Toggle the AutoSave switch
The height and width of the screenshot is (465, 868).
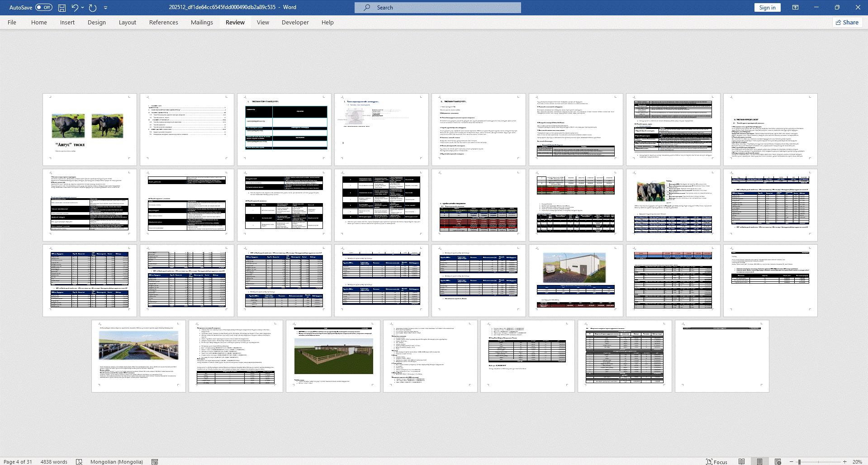click(44, 8)
